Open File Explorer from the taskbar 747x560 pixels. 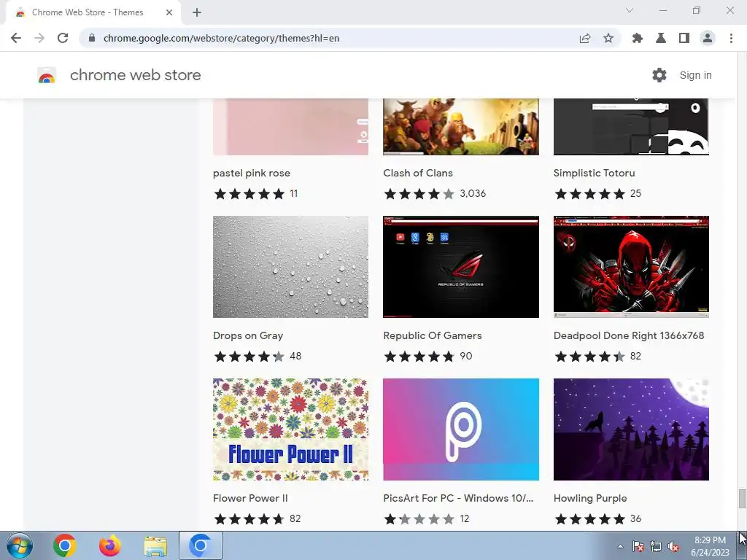pyautogui.click(x=155, y=546)
